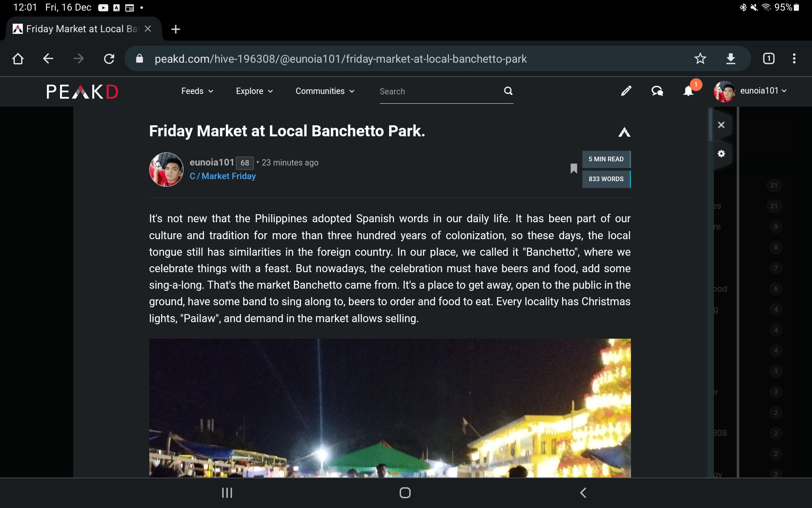
Task: Open the Market Friday community link
Action: coord(222,176)
